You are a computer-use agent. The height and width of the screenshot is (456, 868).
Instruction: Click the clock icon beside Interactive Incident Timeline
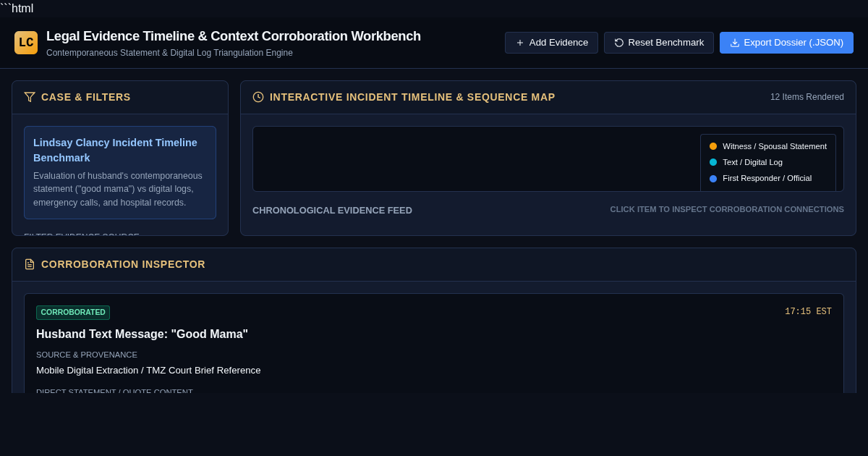[x=258, y=97]
